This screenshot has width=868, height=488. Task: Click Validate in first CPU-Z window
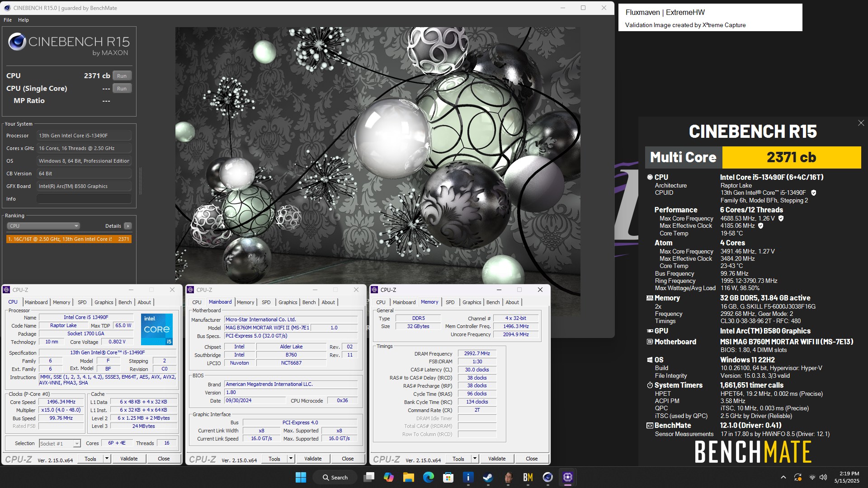[x=129, y=459]
